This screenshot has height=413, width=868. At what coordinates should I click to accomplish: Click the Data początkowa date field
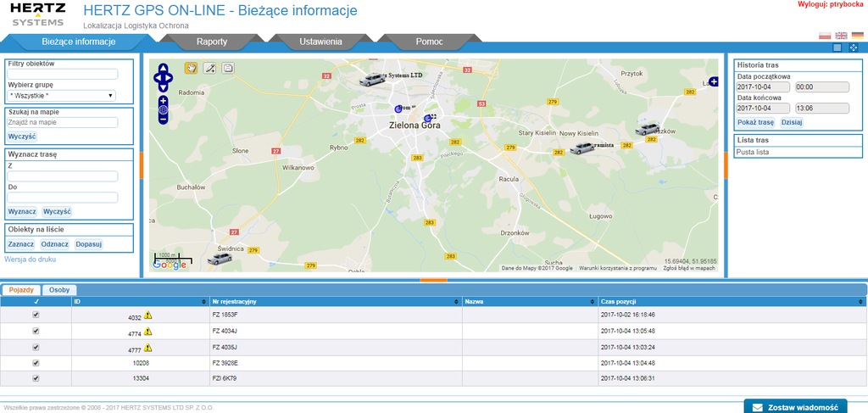tap(764, 87)
